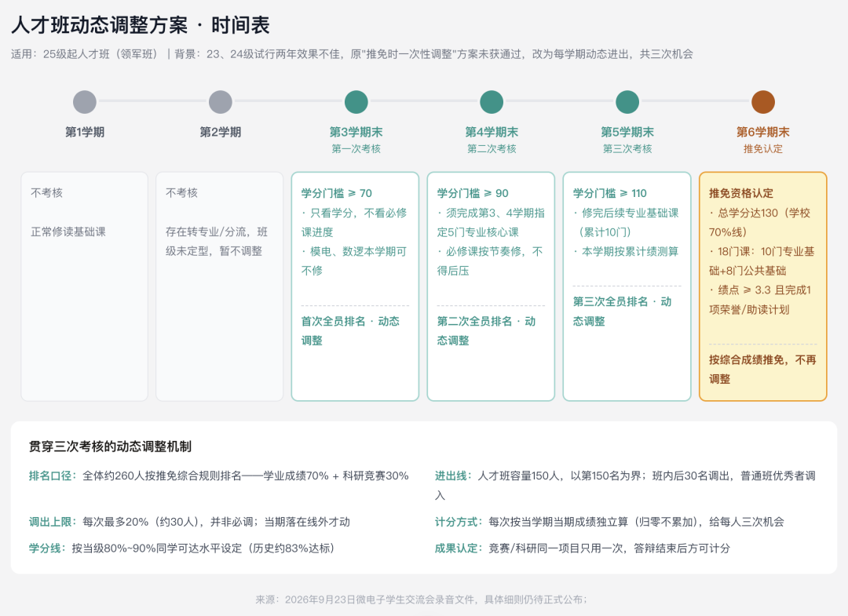Click the 第6学期末 heading
Screen dimensions: 848x616
[763, 132]
